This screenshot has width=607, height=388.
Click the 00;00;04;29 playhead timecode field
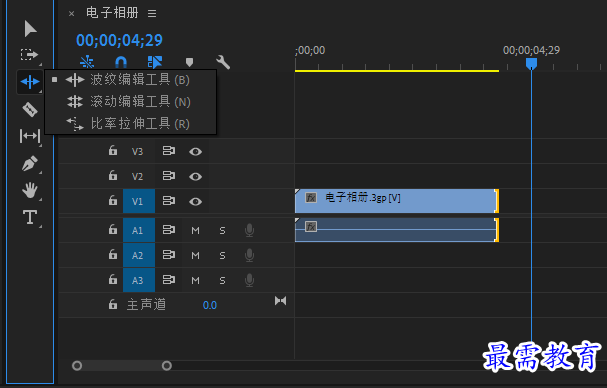119,40
